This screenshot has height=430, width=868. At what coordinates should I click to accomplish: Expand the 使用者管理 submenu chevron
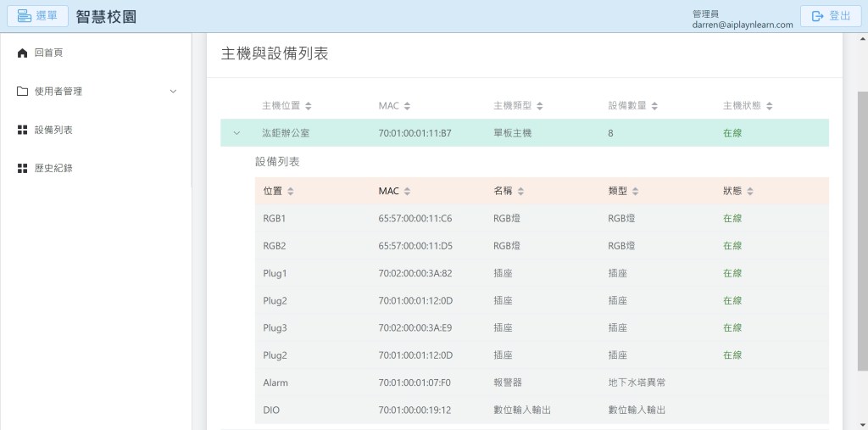[x=174, y=92]
